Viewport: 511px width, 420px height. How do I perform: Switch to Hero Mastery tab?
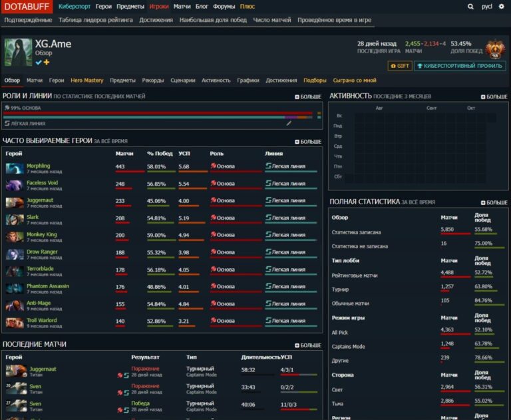(86, 81)
